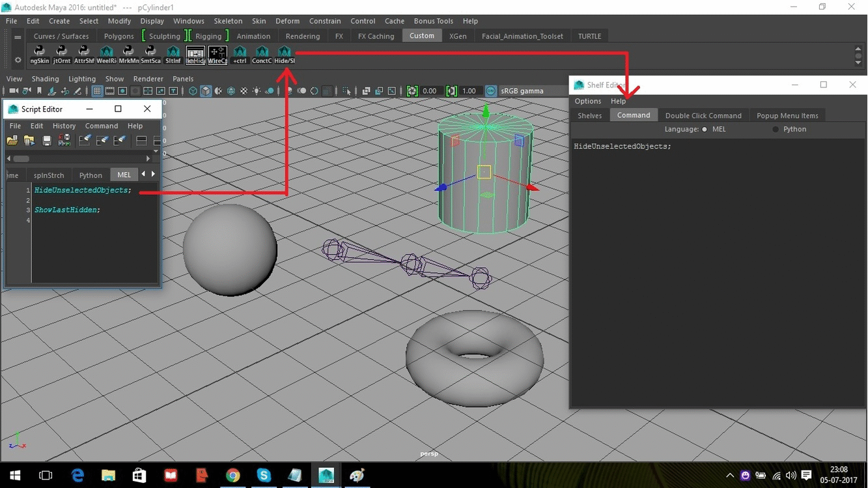Click the Save Script icon in Script Editor
The width and height of the screenshot is (868, 488).
pos(46,140)
